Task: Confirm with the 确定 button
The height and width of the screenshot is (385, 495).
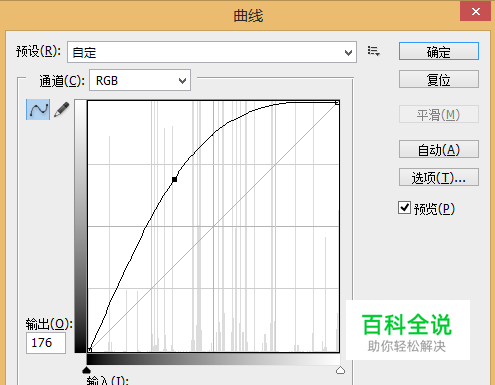Action: pyautogui.click(x=439, y=51)
